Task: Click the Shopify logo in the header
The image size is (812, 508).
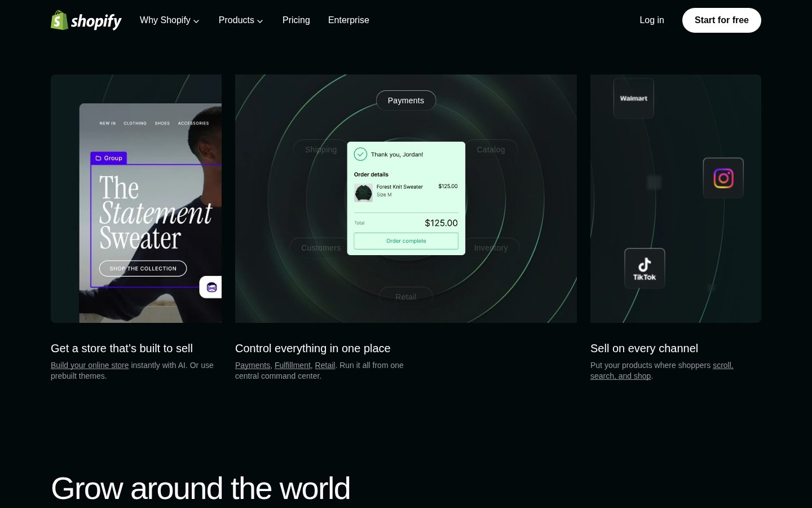Action: 86,20
